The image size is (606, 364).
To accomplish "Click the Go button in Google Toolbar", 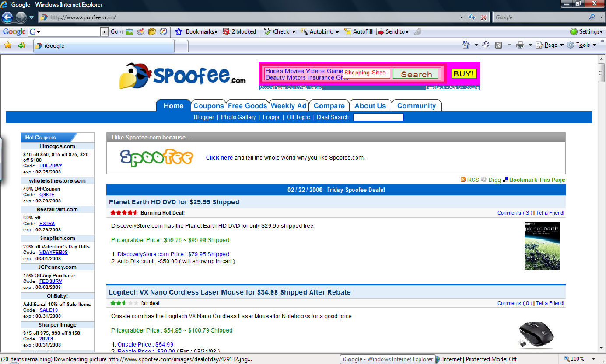I will click(x=114, y=31).
